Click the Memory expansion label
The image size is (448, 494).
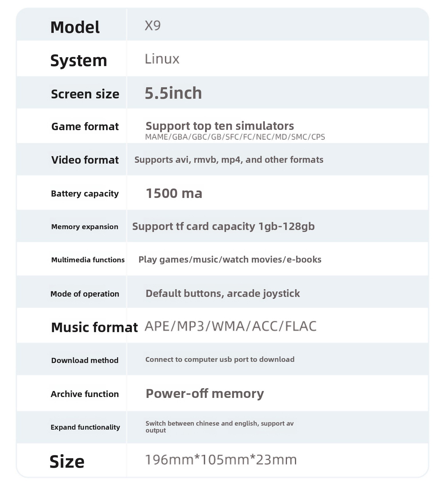coord(85,227)
